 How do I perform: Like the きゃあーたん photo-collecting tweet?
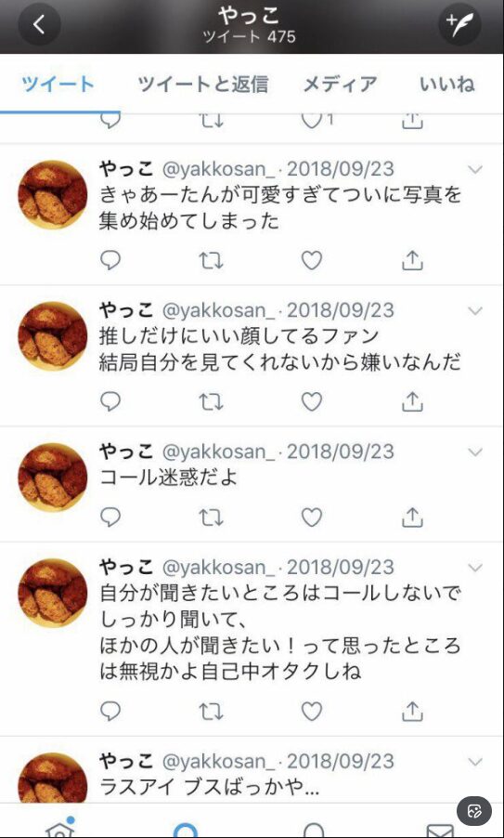[312, 260]
